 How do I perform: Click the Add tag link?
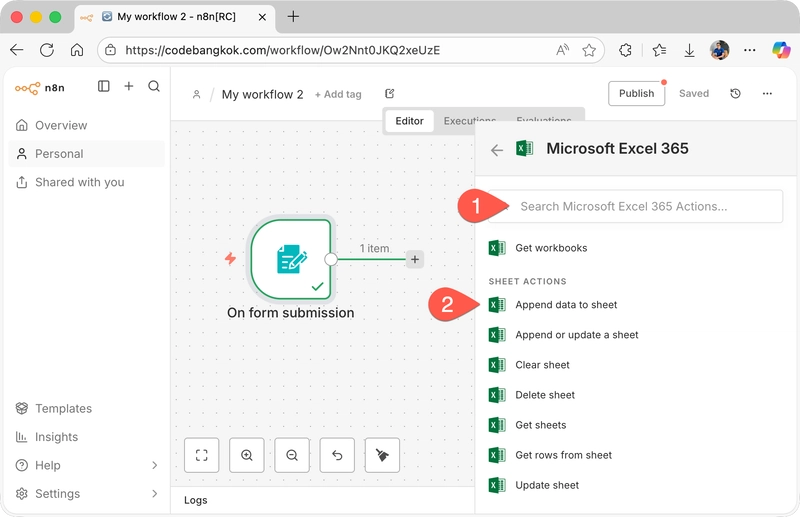(x=338, y=95)
